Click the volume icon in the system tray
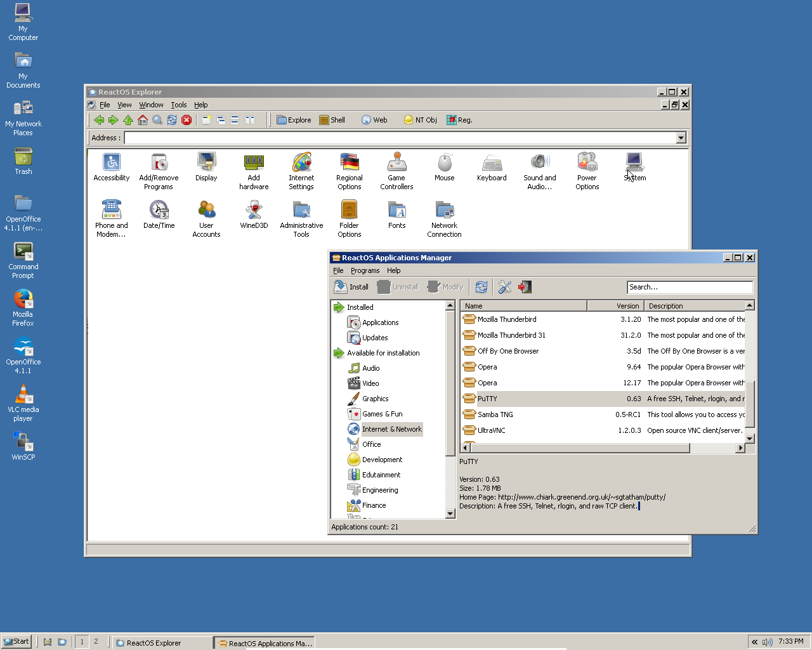 (x=768, y=642)
